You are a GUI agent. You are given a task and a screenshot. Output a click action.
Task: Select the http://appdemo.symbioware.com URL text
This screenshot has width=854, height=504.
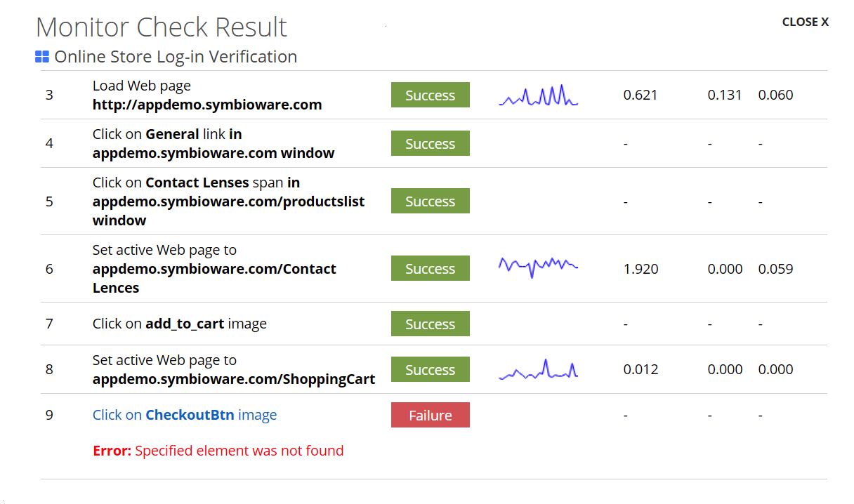point(207,105)
